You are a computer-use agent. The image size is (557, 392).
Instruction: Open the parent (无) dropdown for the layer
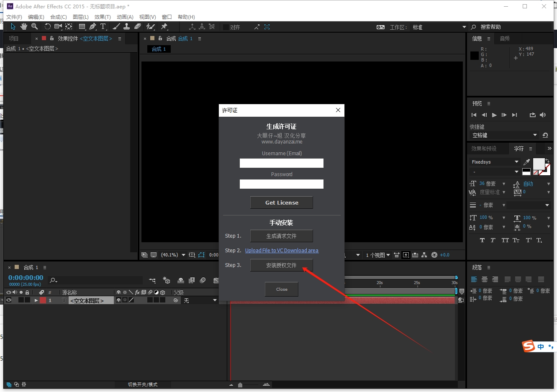click(x=200, y=300)
